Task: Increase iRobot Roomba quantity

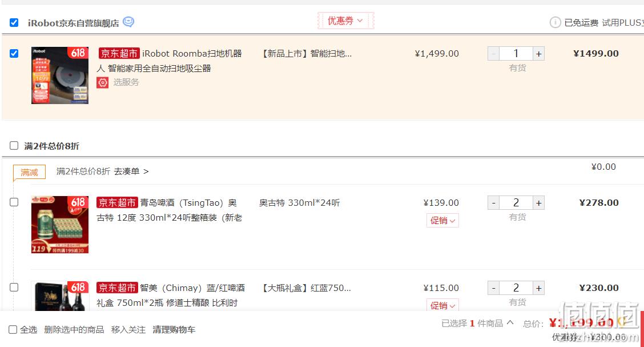Action: [x=538, y=54]
